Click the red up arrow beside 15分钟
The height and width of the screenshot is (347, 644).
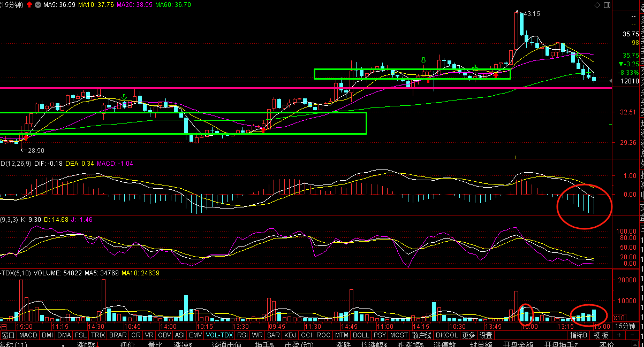[29, 4]
